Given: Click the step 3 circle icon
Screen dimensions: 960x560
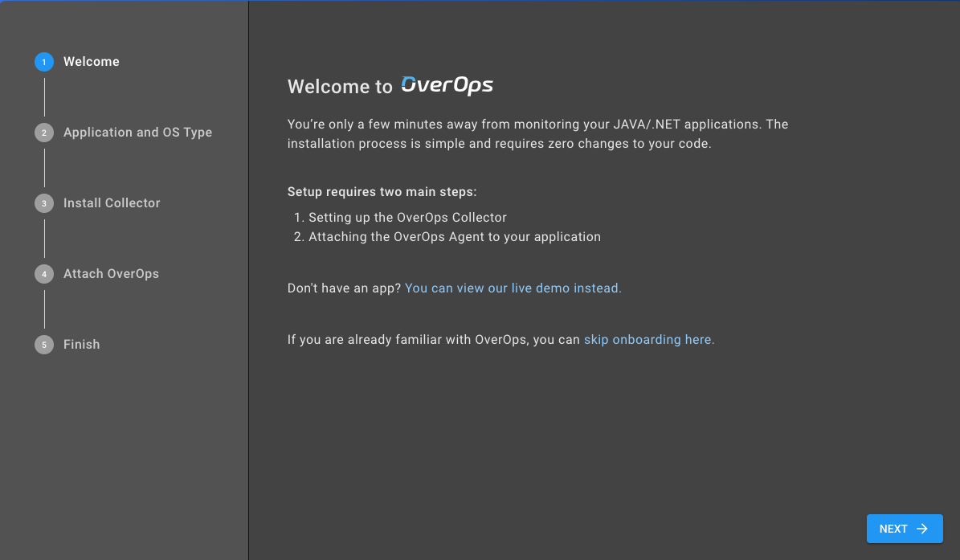Looking at the screenshot, I should (x=44, y=203).
